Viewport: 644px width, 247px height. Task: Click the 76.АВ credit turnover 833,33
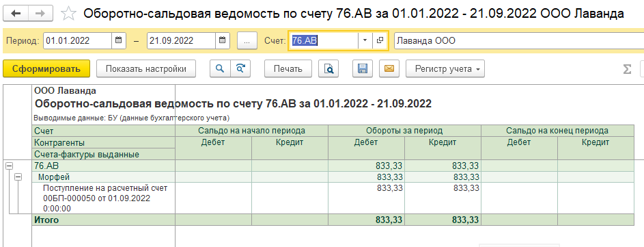(443, 166)
